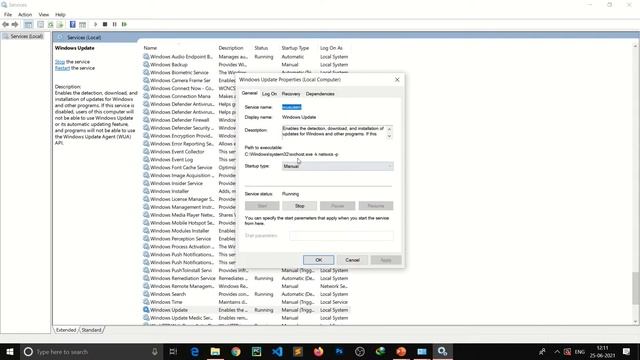Open Firefox from the taskbar
Viewport: 640px width, 360px height.
point(318,351)
